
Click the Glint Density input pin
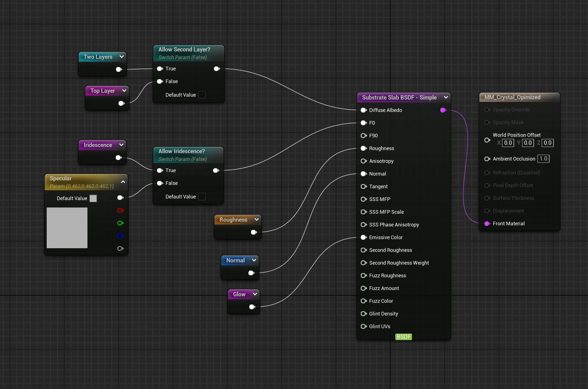[x=364, y=314]
